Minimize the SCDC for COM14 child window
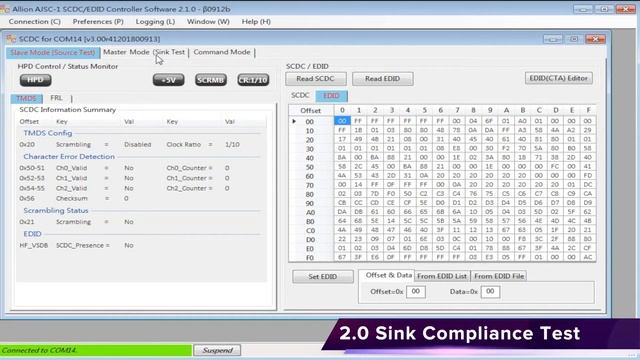640x360 pixels. pyautogui.click(x=553, y=39)
